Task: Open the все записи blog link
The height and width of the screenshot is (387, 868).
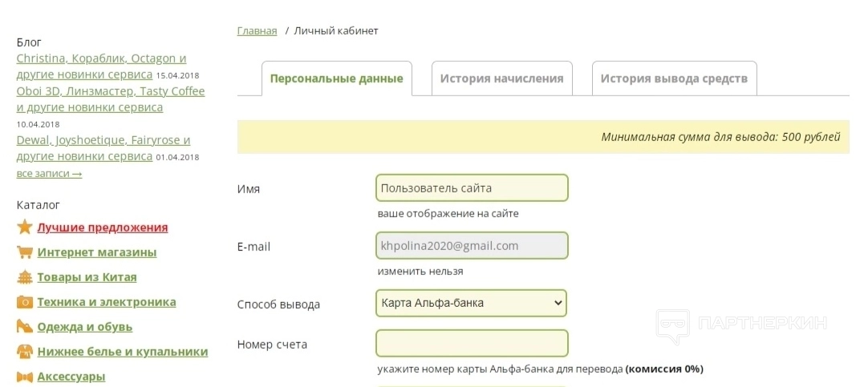Action: click(49, 173)
